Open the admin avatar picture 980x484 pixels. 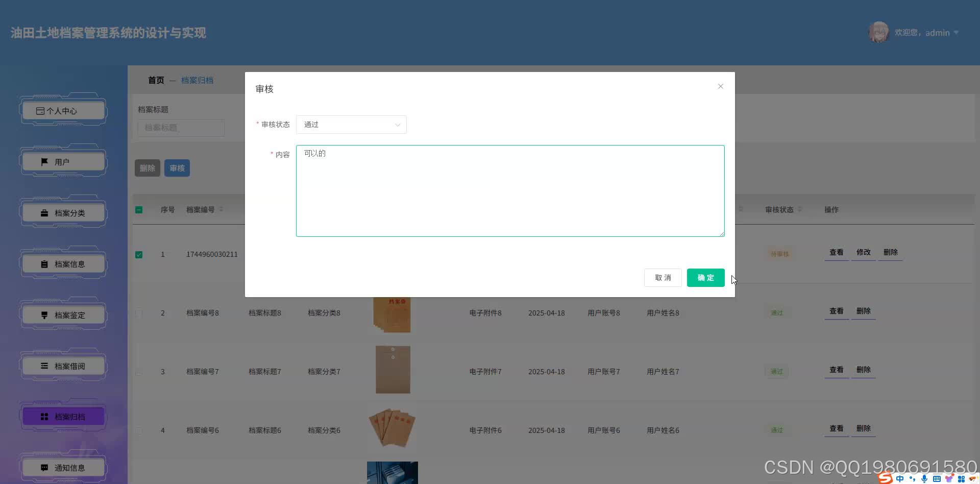point(878,32)
